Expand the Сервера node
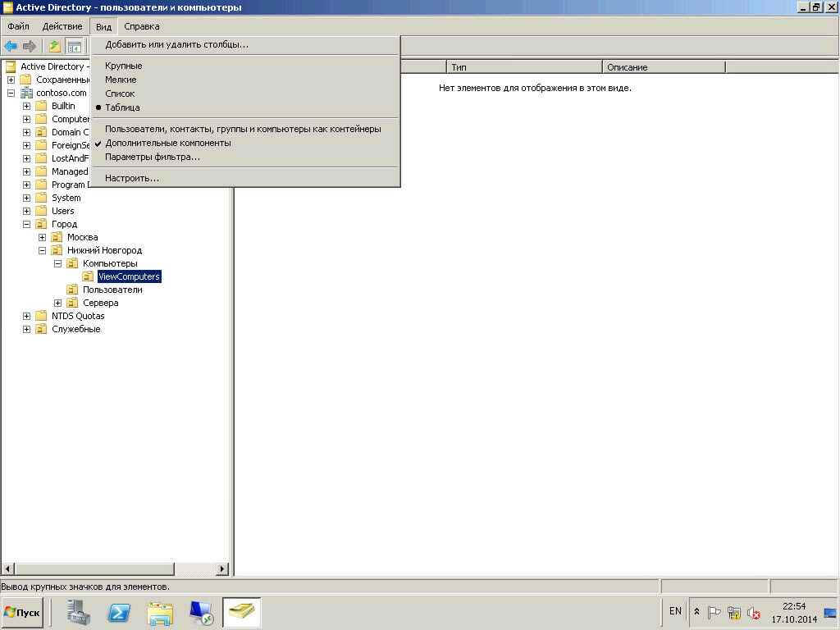840x630 pixels. tap(57, 303)
